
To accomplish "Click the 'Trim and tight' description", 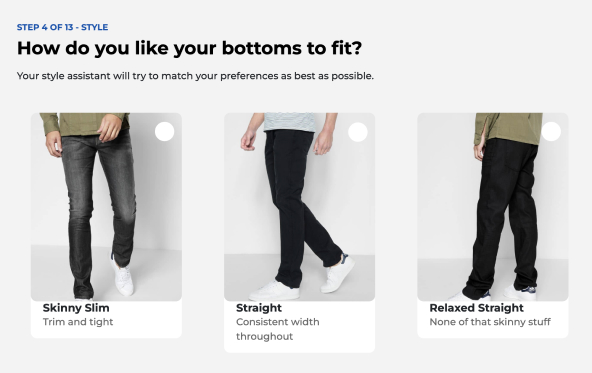I will (x=78, y=322).
